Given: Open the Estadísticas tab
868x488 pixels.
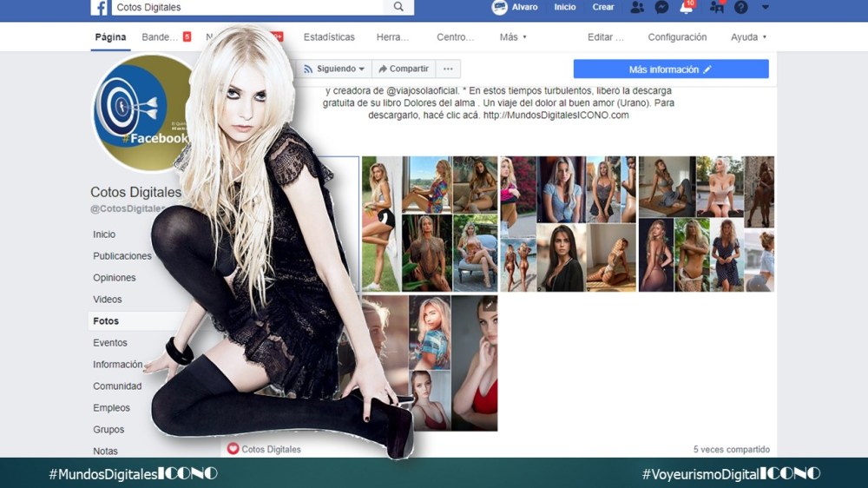Looking at the screenshot, I should 329,37.
